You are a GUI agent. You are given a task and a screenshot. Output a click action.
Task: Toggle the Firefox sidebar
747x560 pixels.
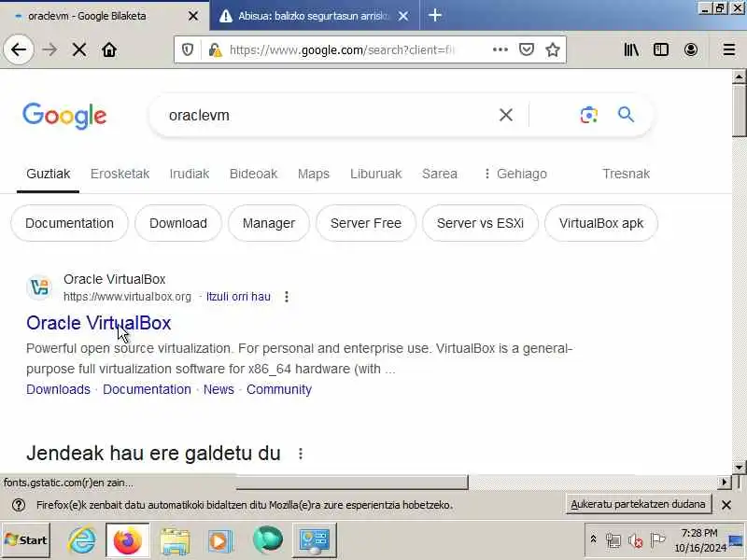tap(661, 49)
